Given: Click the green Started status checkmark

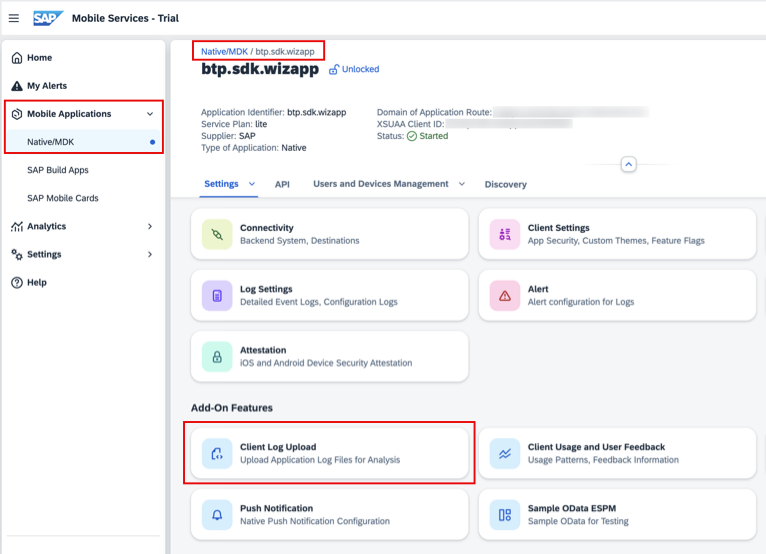Looking at the screenshot, I should (x=412, y=136).
